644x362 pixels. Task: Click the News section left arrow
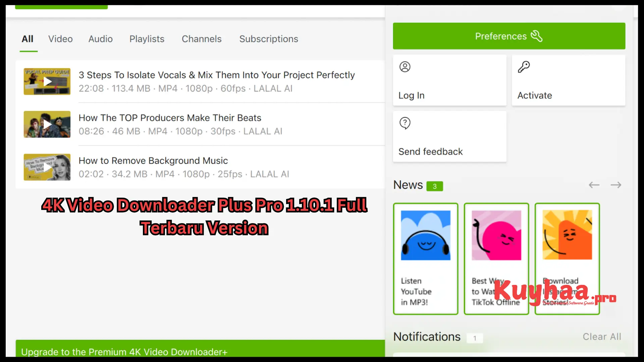point(594,185)
